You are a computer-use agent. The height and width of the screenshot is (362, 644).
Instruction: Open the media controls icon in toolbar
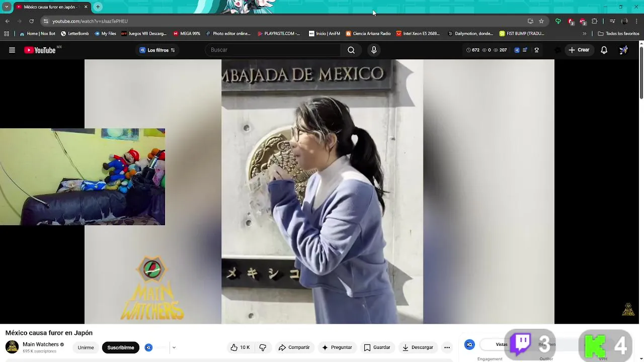pos(612,21)
